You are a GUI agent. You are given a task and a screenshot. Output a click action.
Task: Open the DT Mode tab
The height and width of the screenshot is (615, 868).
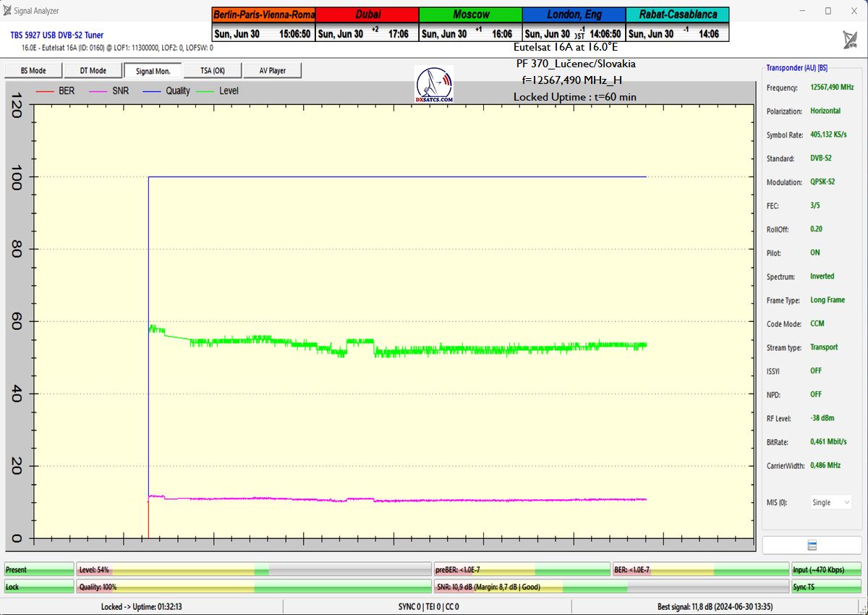click(93, 71)
